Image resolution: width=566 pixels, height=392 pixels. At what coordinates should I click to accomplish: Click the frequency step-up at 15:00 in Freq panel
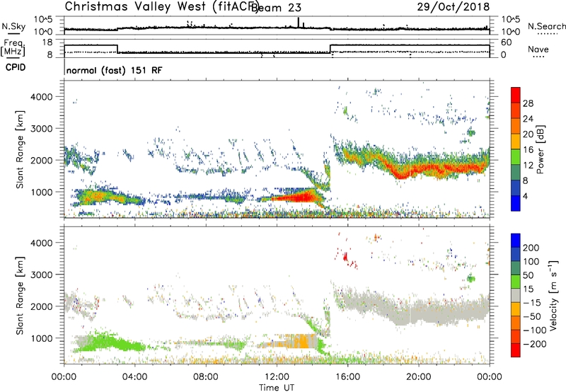click(330, 49)
